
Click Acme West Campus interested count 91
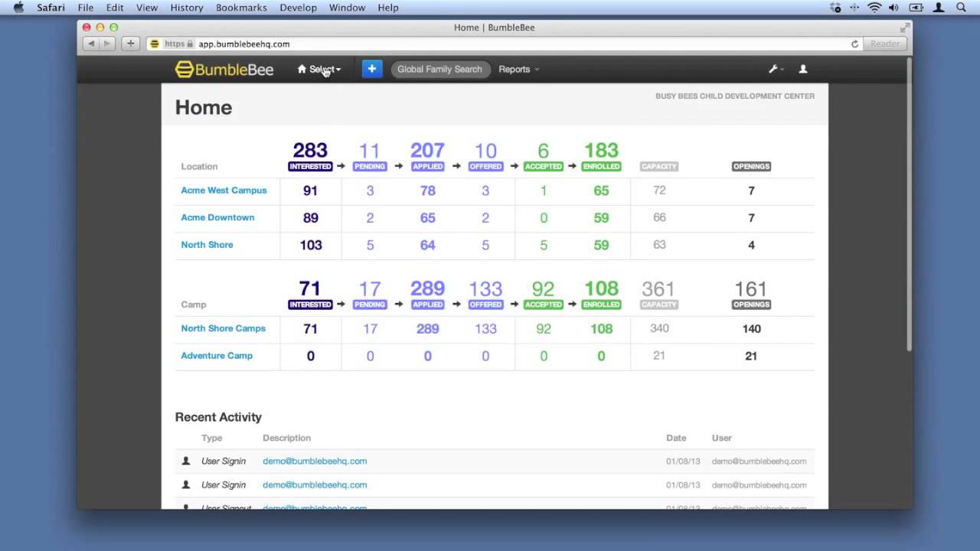(x=310, y=191)
